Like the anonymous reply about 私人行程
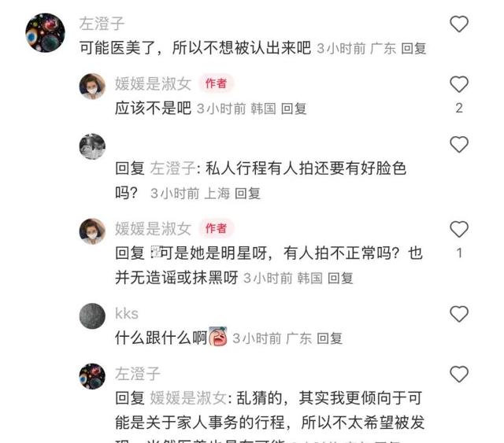The width and height of the screenshot is (504, 443). pos(458,144)
